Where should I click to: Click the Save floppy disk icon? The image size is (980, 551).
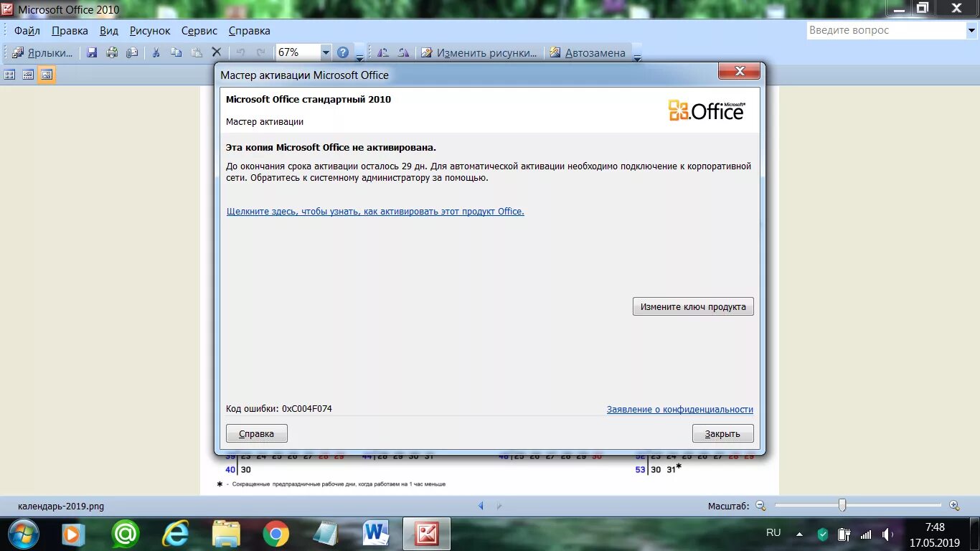click(92, 52)
